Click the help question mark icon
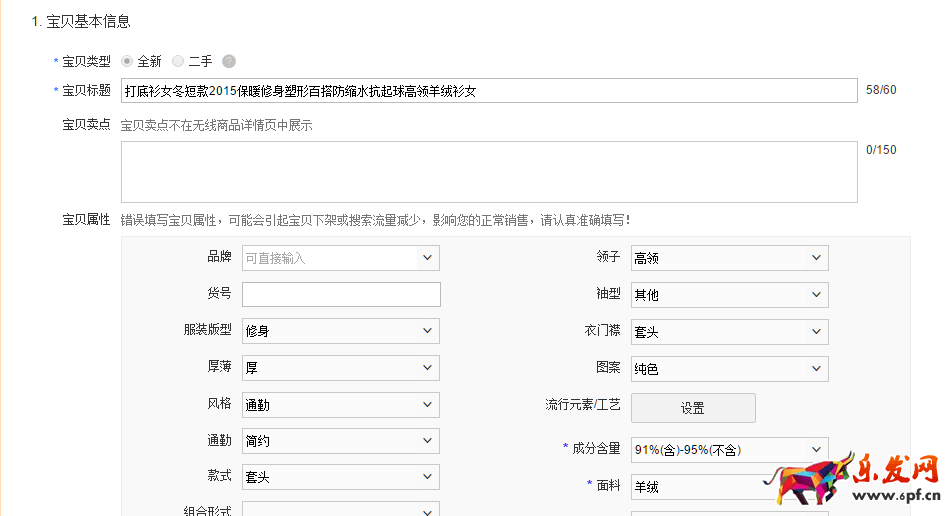This screenshot has height=516, width=951. pyautogui.click(x=229, y=62)
